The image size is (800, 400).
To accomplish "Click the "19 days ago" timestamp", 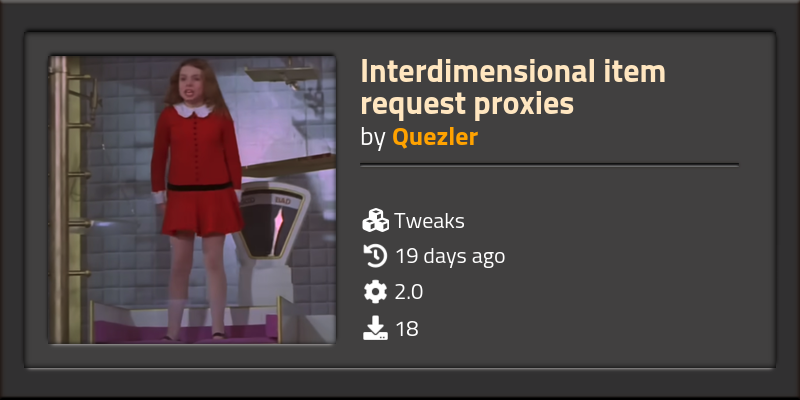I will click(x=450, y=256).
